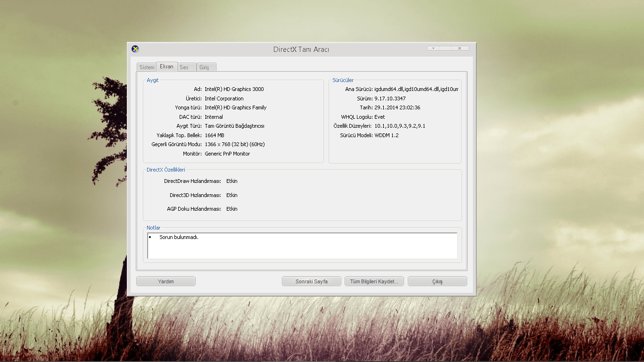Image resolution: width=644 pixels, height=362 pixels.
Task: Click the device type "Tam Görüntü Bağdaştırıcısı"
Action: click(234, 126)
